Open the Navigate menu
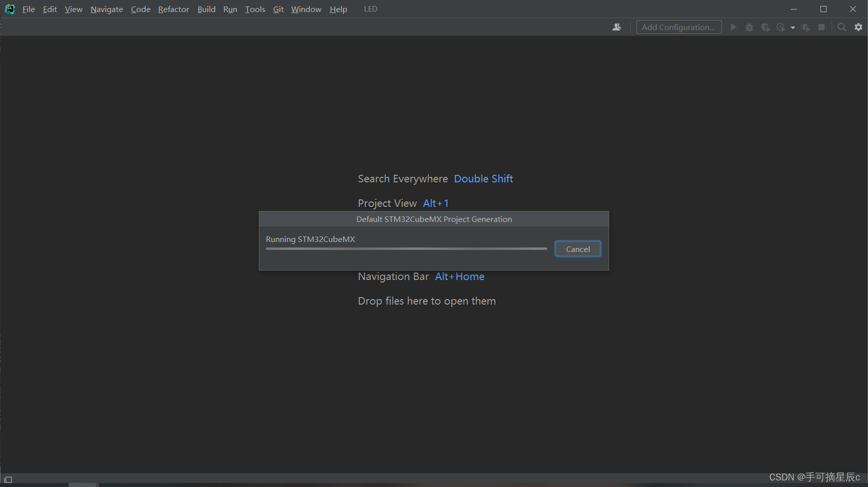Image resolution: width=868 pixels, height=487 pixels. tap(107, 9)
